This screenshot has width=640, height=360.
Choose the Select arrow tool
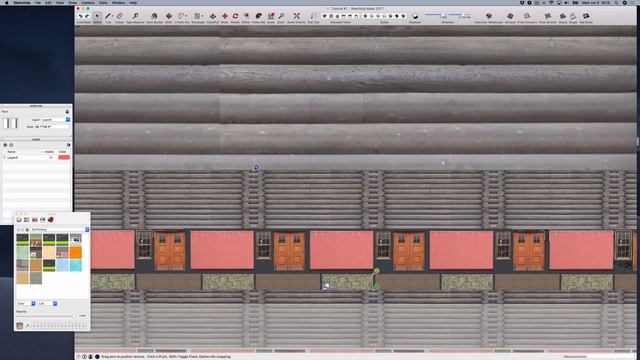coord(97,16)
